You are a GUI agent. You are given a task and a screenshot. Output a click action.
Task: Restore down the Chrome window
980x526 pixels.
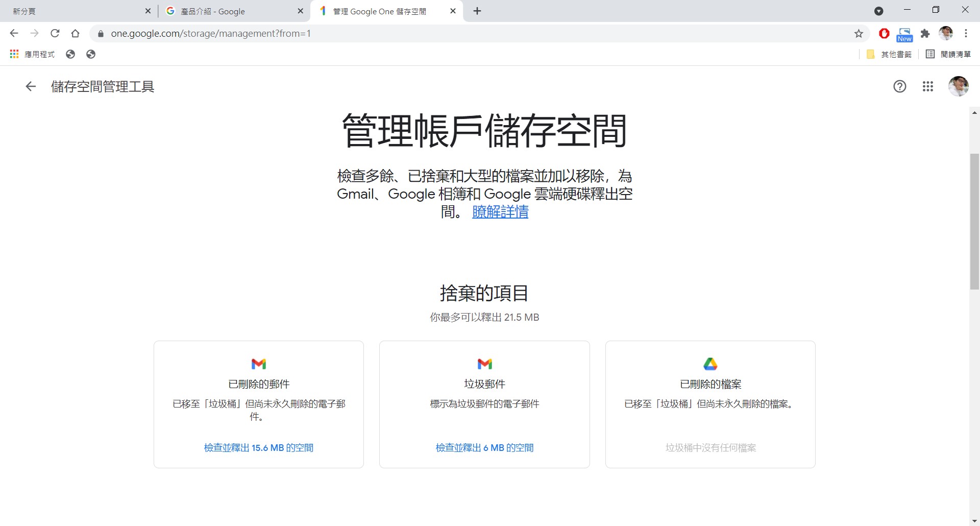936,10
